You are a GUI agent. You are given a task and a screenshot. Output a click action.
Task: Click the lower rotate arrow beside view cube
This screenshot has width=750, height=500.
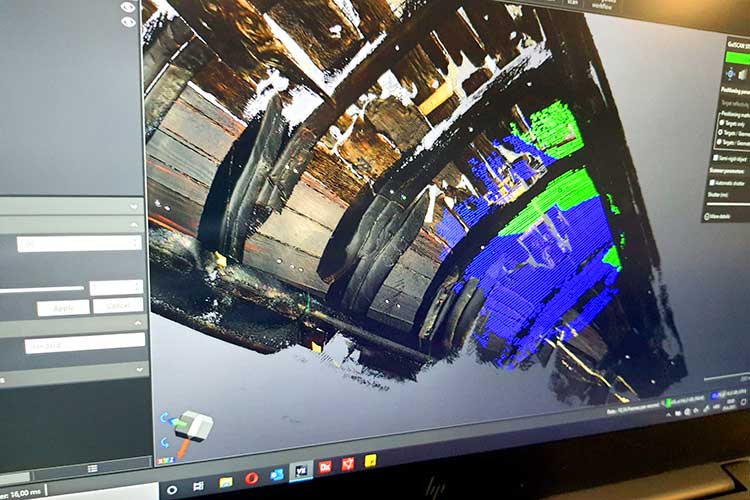coord(165,443)
